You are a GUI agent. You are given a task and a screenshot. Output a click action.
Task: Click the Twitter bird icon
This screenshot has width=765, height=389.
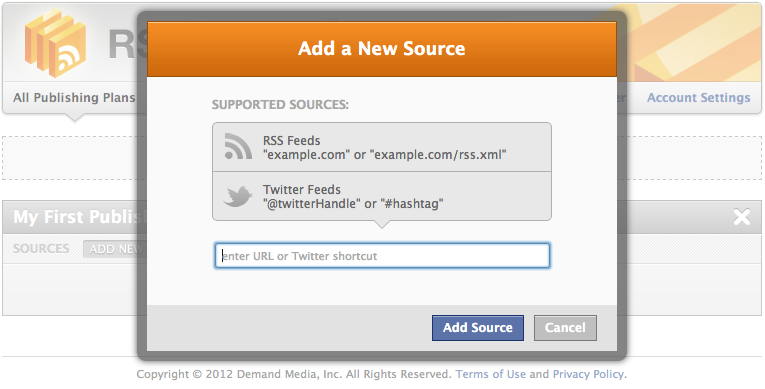click(x=238, y=196)
